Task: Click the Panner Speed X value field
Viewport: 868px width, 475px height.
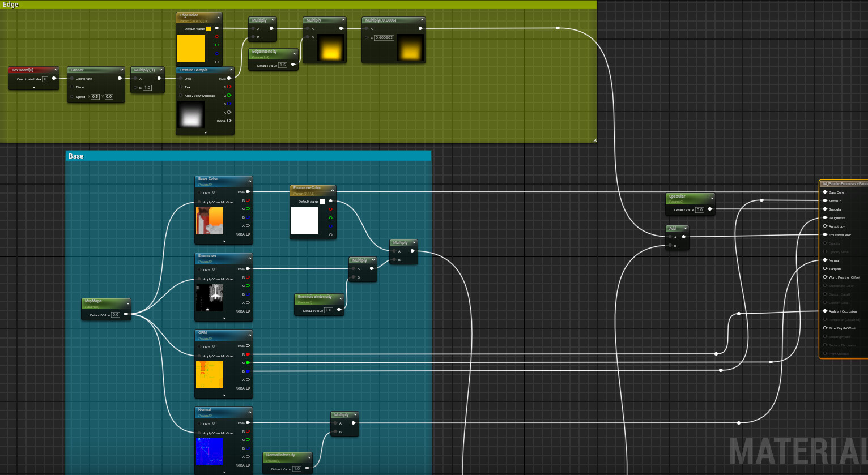Action: point(95,97)
